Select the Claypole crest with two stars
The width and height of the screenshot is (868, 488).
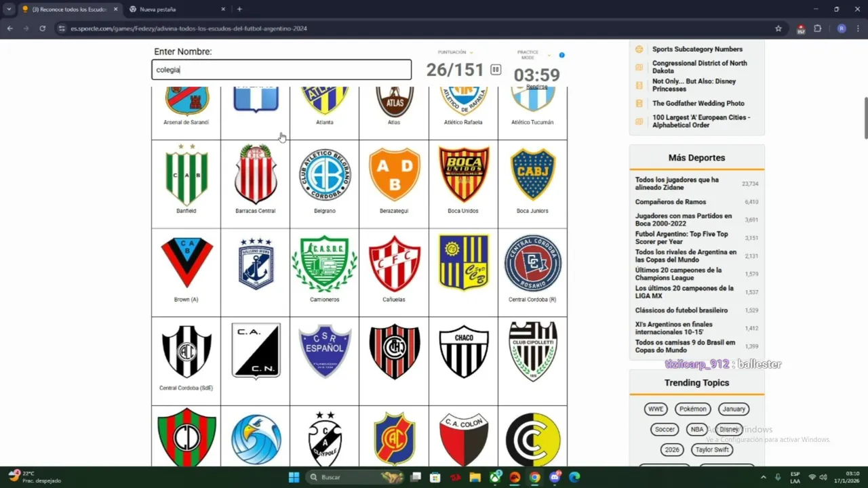point(325,439)
